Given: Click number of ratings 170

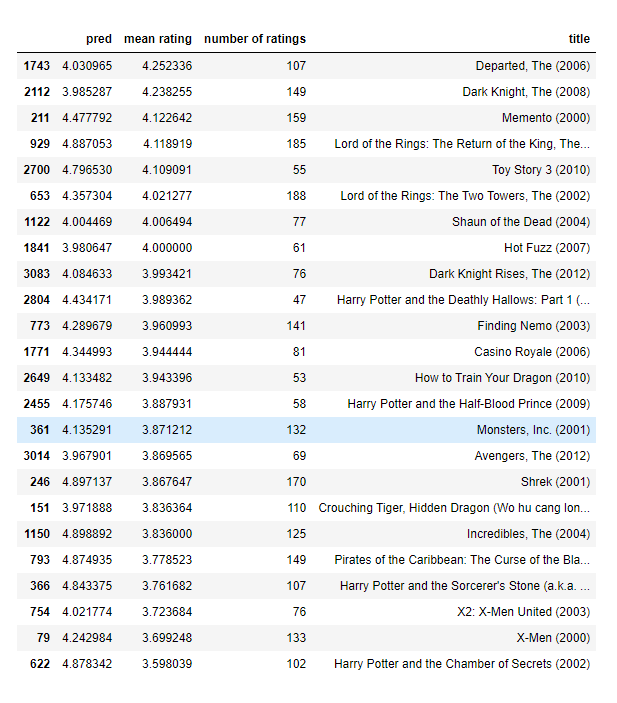Looking at the screenshot, I should (296, 482).
